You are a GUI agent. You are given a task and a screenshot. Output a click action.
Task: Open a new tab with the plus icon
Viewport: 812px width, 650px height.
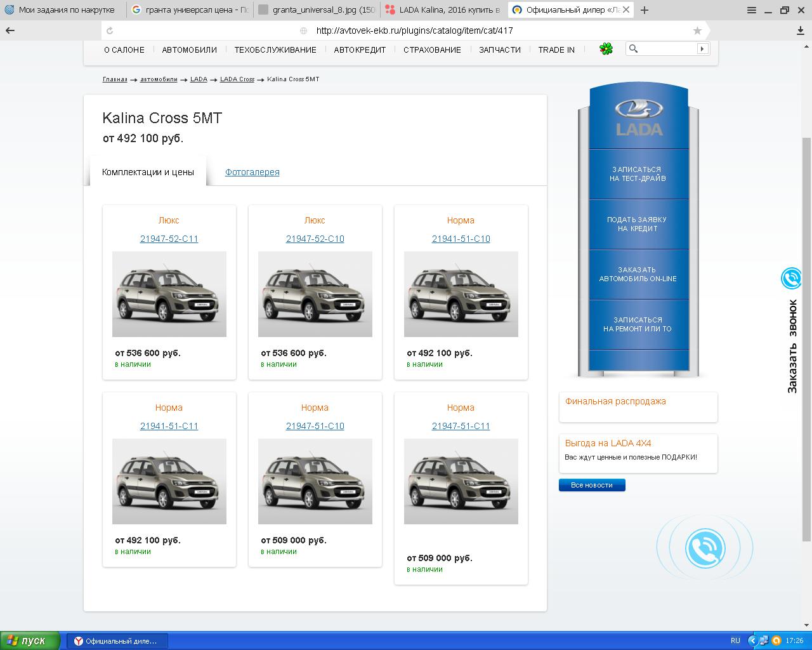click(645, 10)
